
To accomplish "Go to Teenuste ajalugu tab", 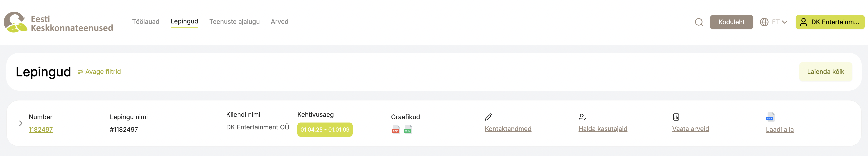I will point(234,22).
